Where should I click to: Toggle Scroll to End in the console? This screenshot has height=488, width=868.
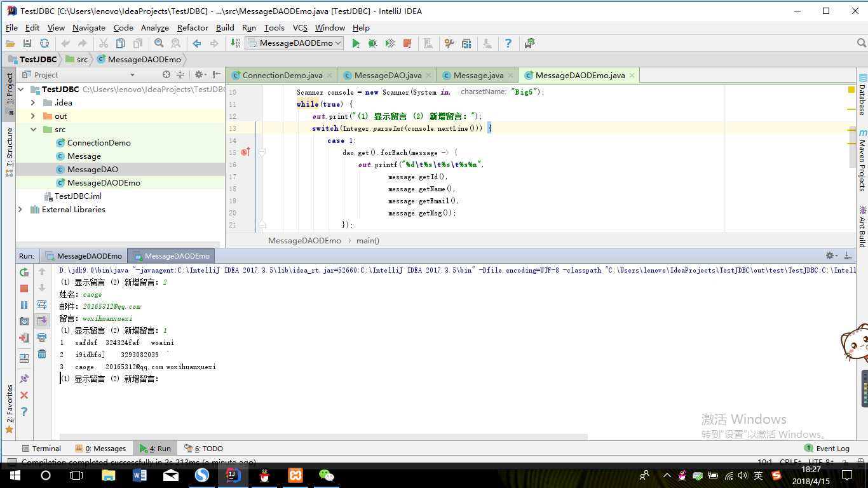click(42, 321)
